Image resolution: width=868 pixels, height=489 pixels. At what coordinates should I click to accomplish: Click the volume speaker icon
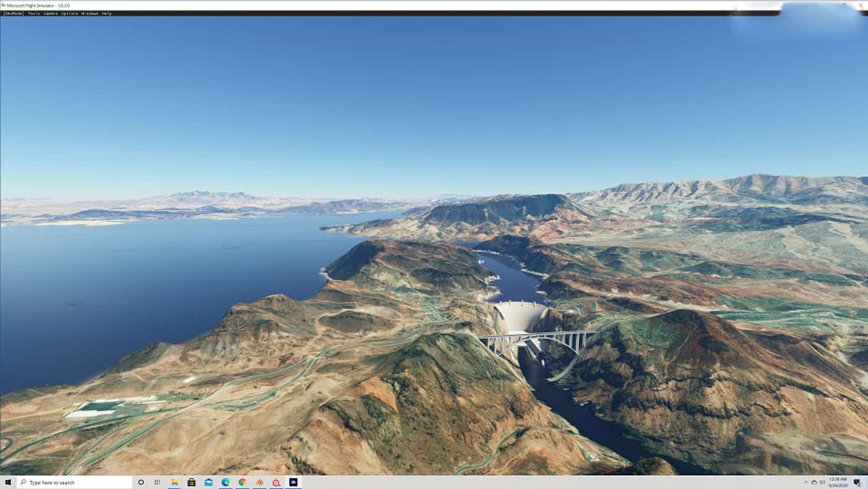tap(821, 482)
